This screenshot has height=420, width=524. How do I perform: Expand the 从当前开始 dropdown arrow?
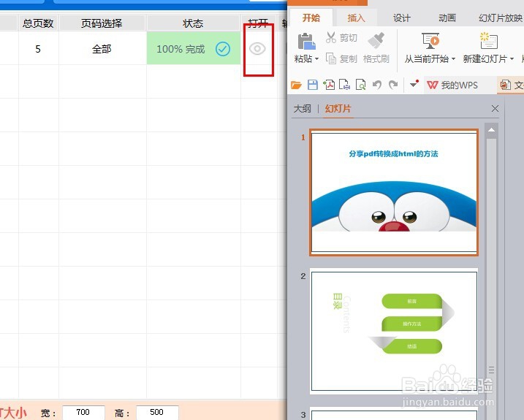pos(454,59)
